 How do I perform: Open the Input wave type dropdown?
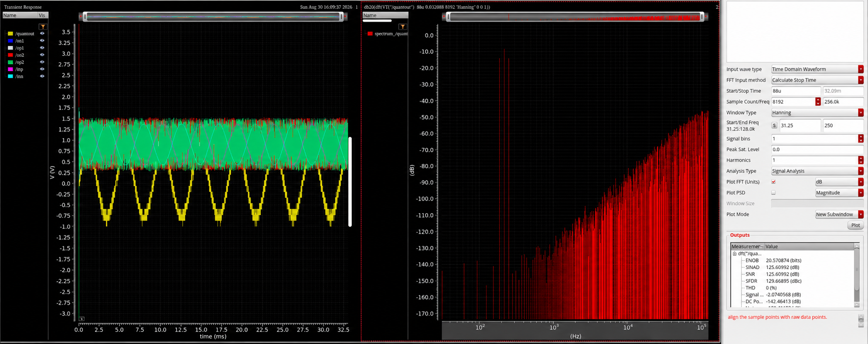pos(817,69)
